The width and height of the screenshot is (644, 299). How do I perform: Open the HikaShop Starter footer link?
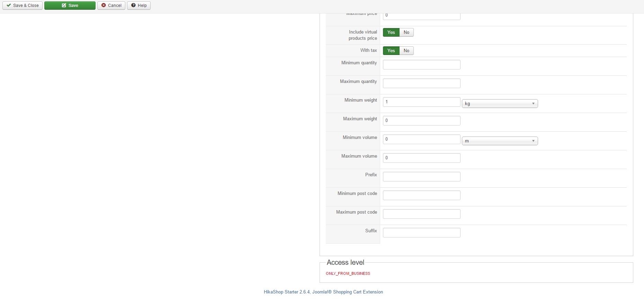pyautogui.click(x=323, y=292)
